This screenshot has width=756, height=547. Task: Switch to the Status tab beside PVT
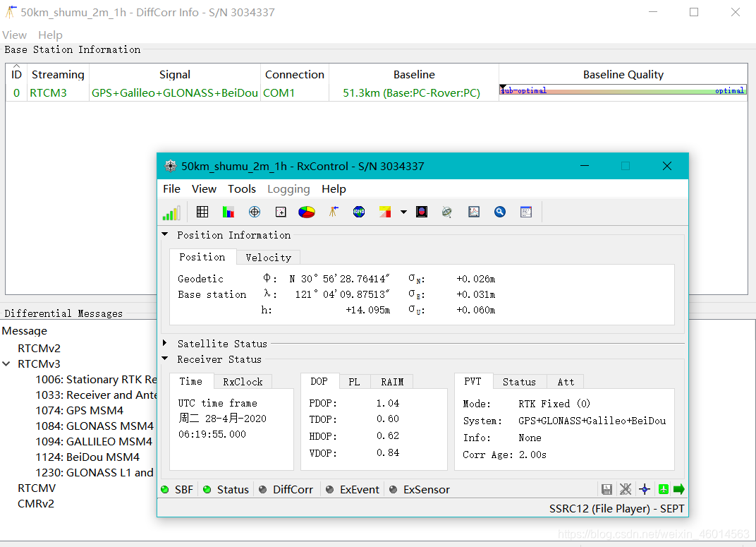point(519,382)
